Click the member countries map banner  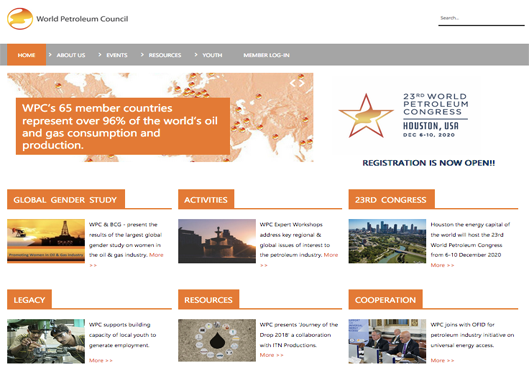click(x=160, y=117)
